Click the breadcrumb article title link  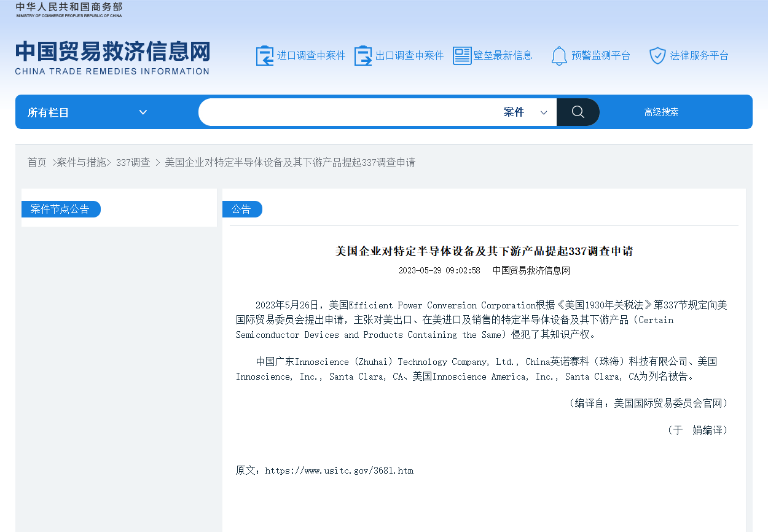[290, 163]
